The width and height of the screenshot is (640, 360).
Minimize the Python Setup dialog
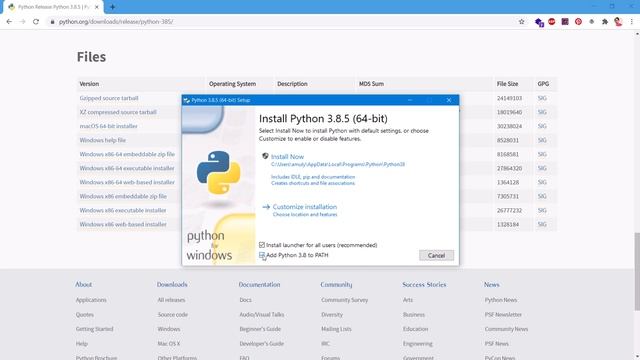(410, 100)
